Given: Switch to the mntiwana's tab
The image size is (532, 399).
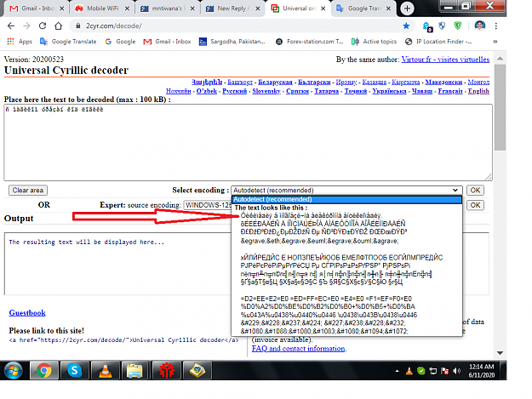Looking at the screenshot, I should (x=166, y=9).
